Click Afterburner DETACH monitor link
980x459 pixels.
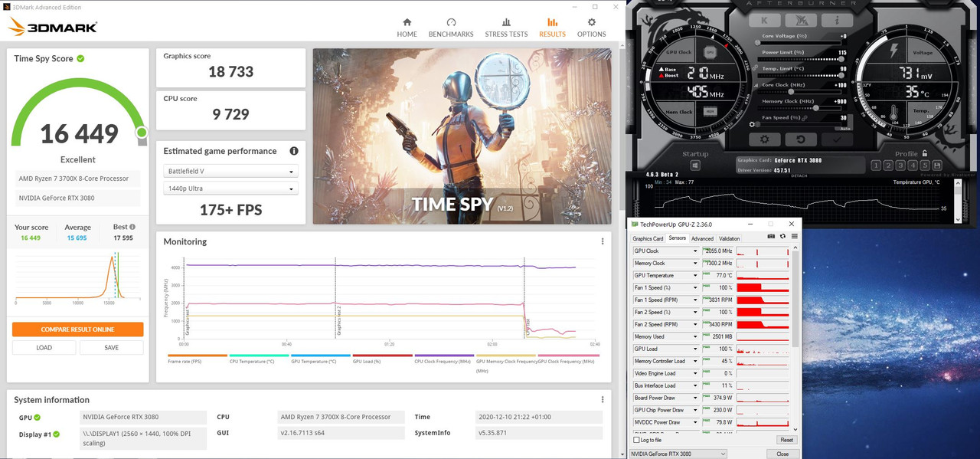tap(799, 175)
